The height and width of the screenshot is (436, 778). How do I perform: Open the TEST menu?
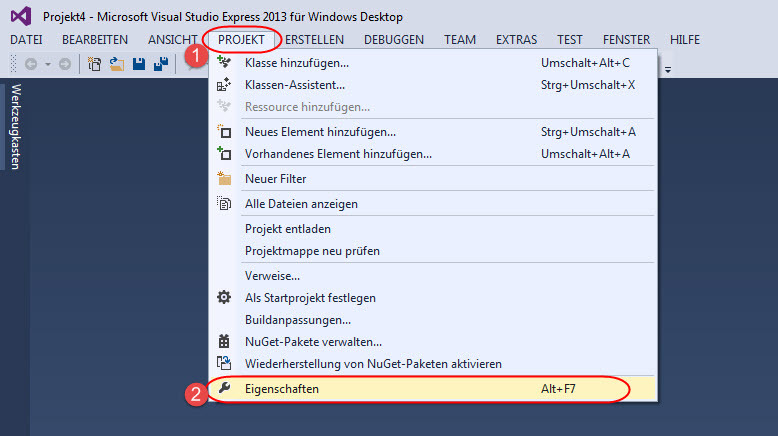click(570, 40)
